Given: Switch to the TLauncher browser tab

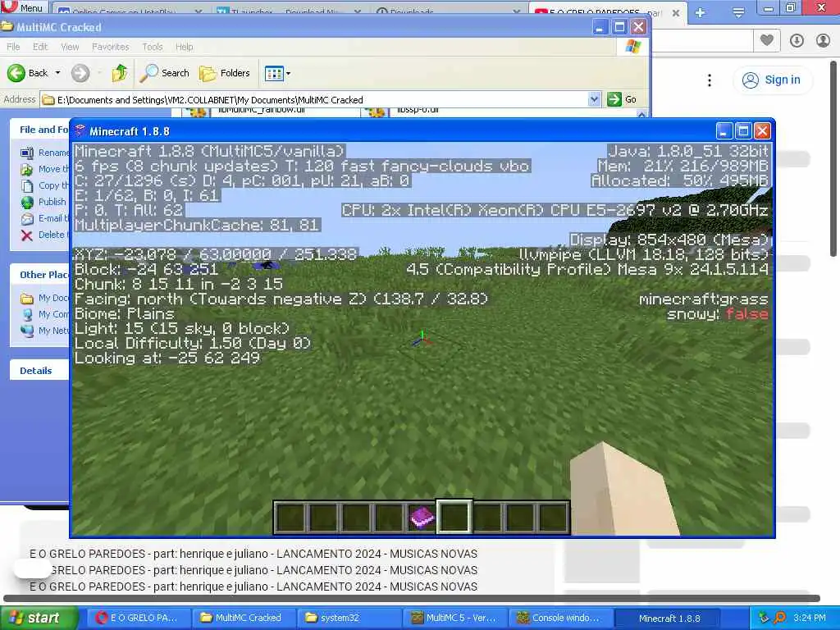Looking at the screenshot, I should [x=290, y=11].
